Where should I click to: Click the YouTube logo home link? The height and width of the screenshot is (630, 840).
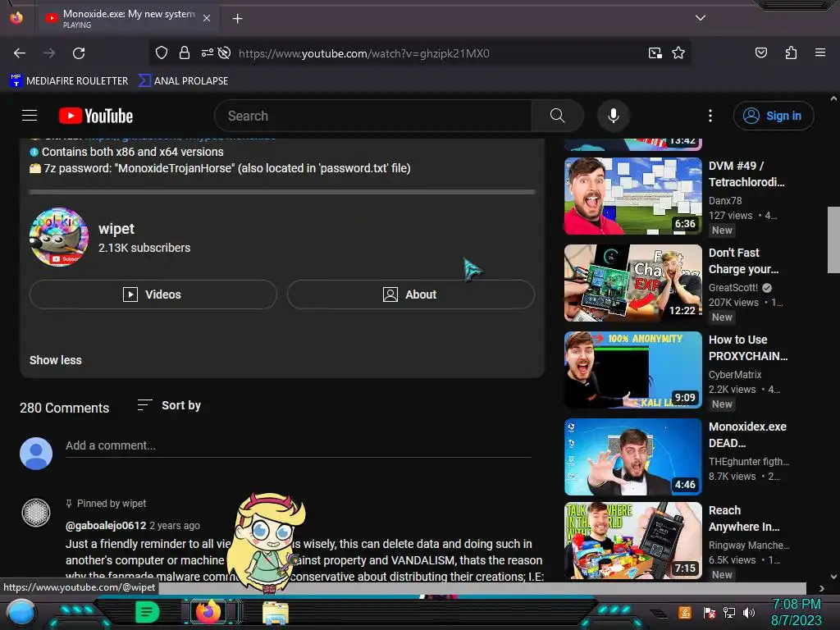96,116
